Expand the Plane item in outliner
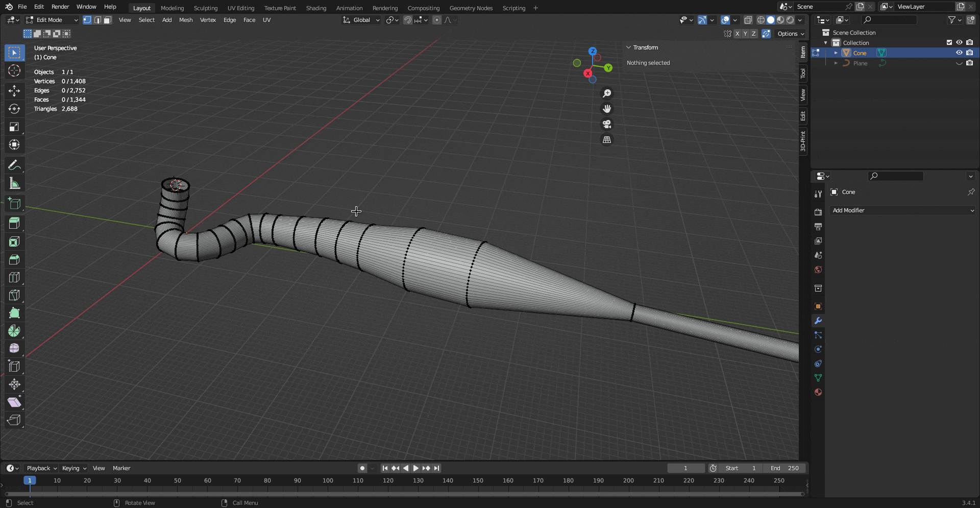 click(x=836, y=63)
